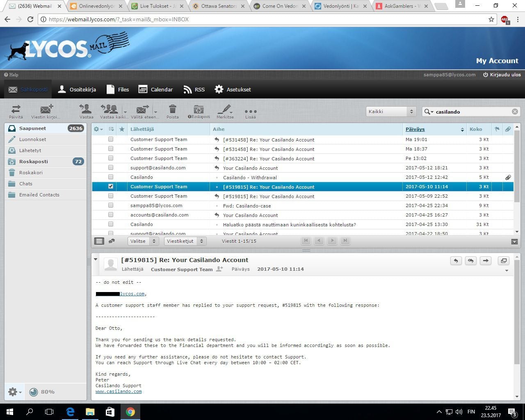The width and height of the screenshot is (525, 420).
Task: Reply via the preview pane reply arrow
Action: pos(456,260)
